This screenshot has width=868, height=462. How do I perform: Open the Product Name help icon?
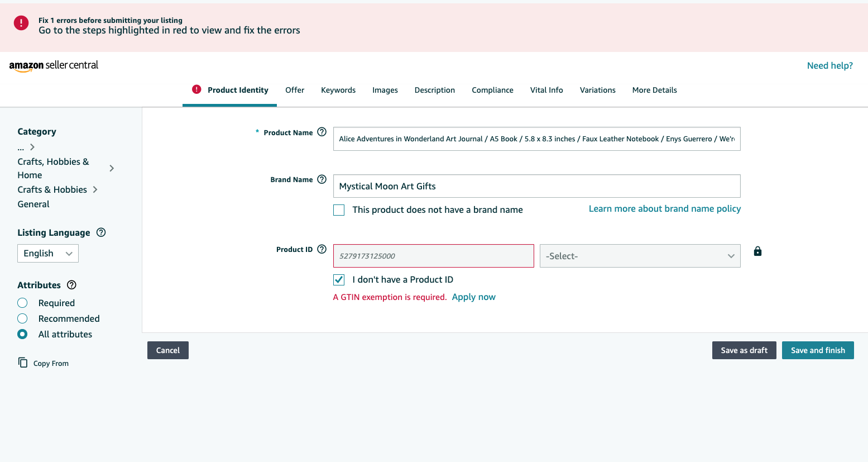(322, 132)
